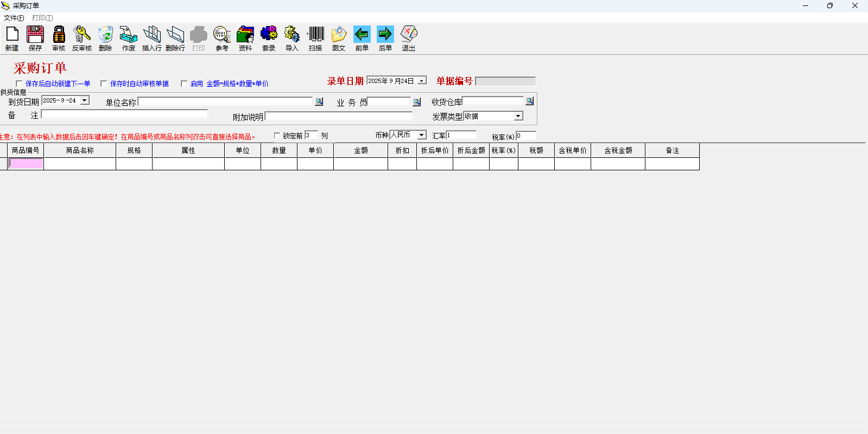Open the 文件 menu
Viewport: 868px width, 434px height.
[x=14, y=18]
